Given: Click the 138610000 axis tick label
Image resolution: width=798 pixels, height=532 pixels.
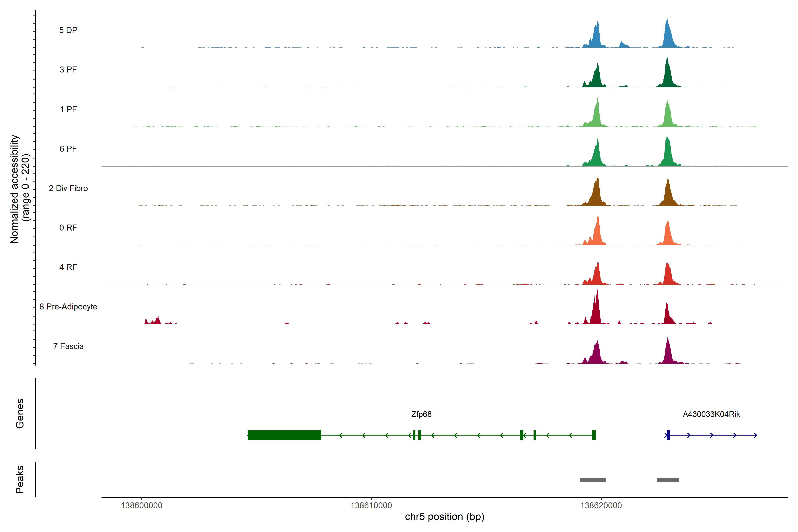Looking at the screenshot, I should click(371, 506).
